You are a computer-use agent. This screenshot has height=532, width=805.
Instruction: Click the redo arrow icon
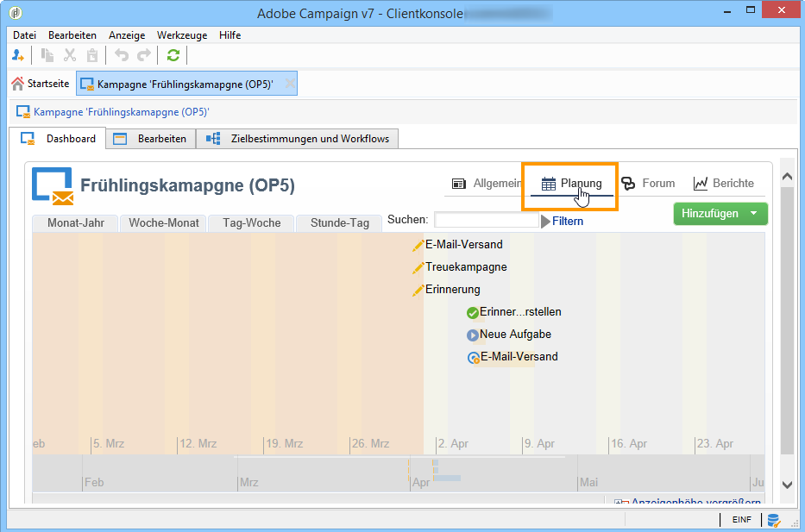coord(144,55)
